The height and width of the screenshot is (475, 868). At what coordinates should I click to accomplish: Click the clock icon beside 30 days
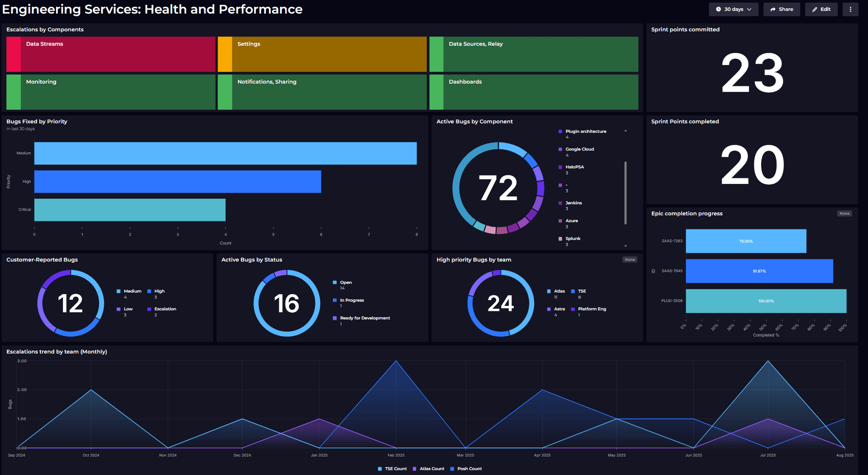click(x=718, y=9)
